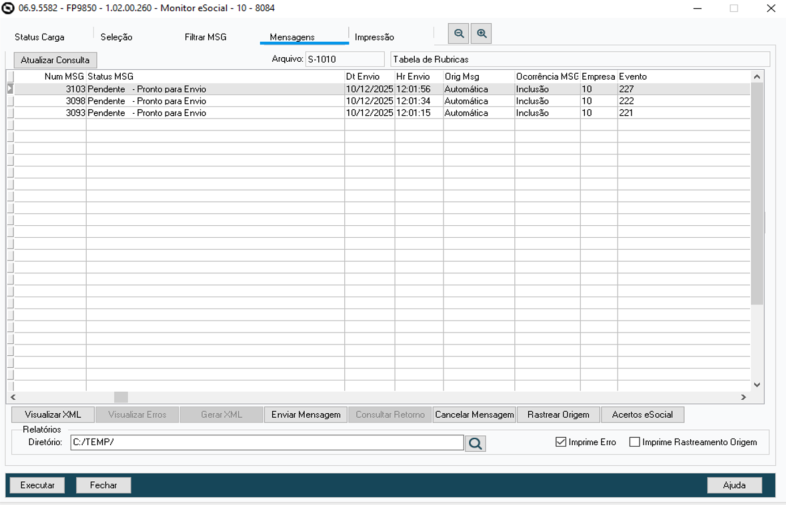Image resolution: width=786 pixels, height=505 pixels.
Task: Click the application logo in title bar
Action: (x=8, y=8)
